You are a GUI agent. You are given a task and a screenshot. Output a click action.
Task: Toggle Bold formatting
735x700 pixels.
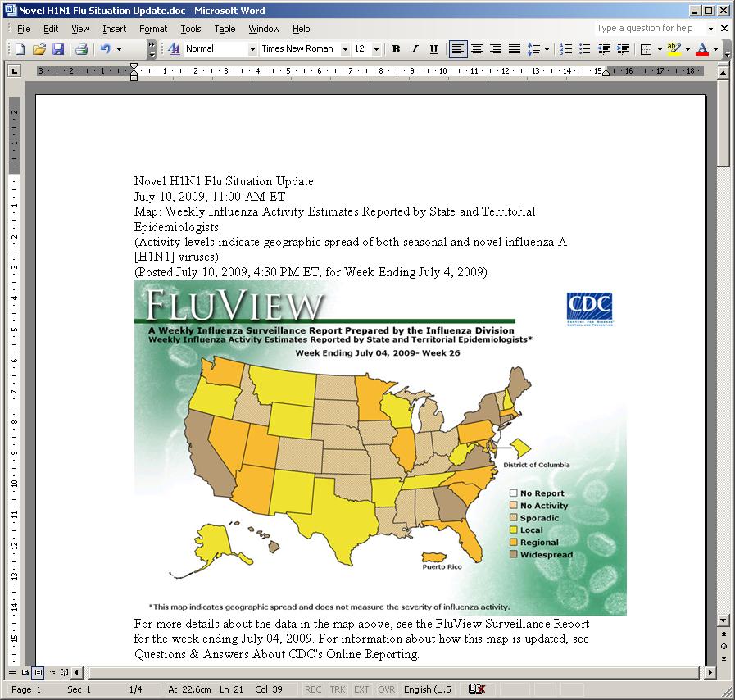tap(396, 48)
